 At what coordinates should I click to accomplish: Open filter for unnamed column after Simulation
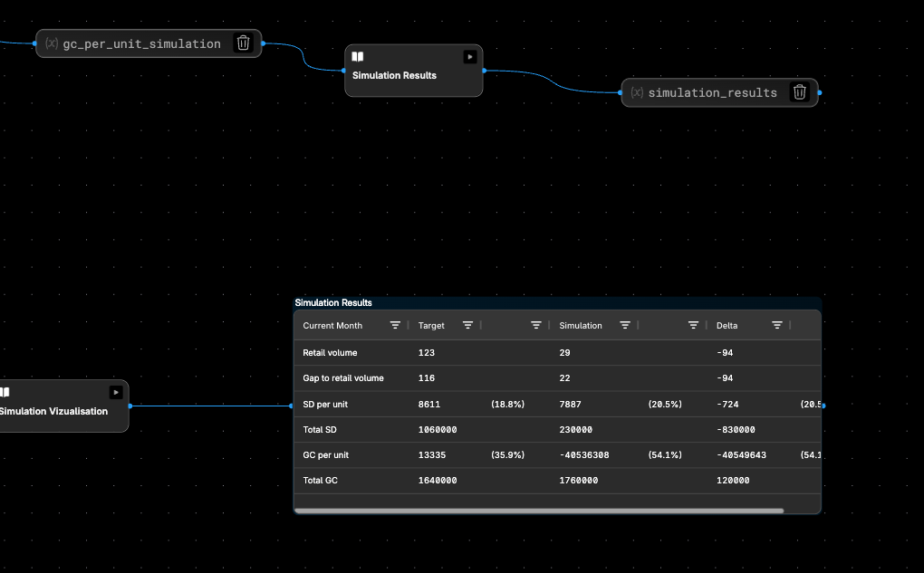(693, 325)
